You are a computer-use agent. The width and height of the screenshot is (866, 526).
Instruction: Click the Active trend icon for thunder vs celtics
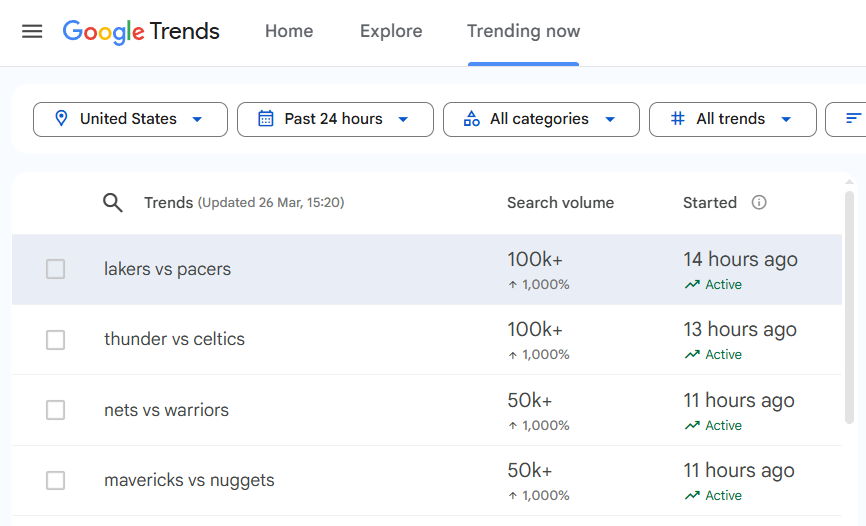692,355
